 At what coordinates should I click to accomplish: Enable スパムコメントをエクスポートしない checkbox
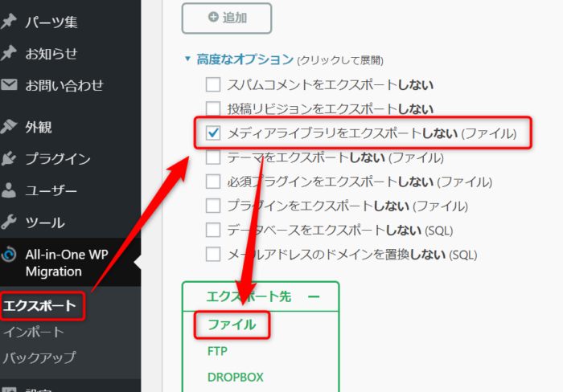click(213, 84)
